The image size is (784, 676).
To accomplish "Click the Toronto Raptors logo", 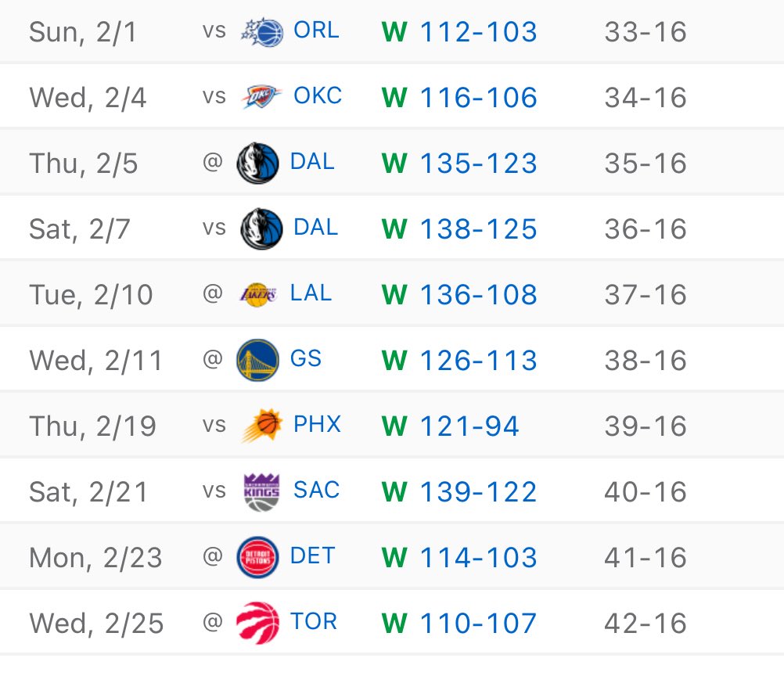I will tap(258, 624).
